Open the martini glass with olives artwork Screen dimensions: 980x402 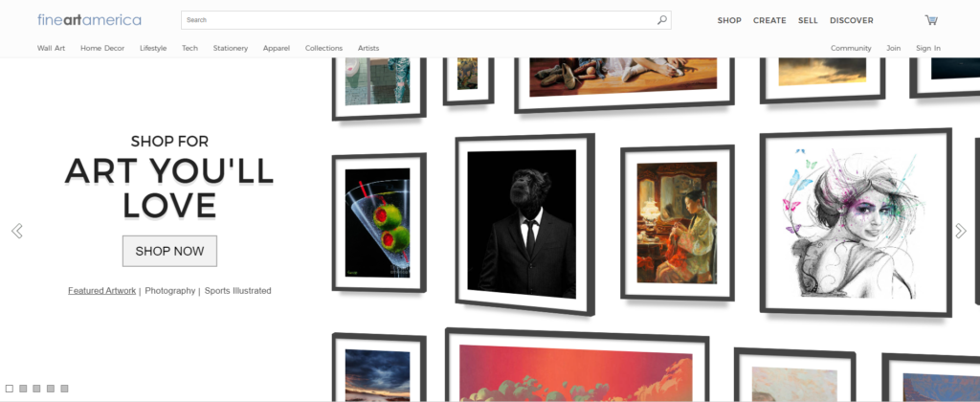[x=378, y=223]
